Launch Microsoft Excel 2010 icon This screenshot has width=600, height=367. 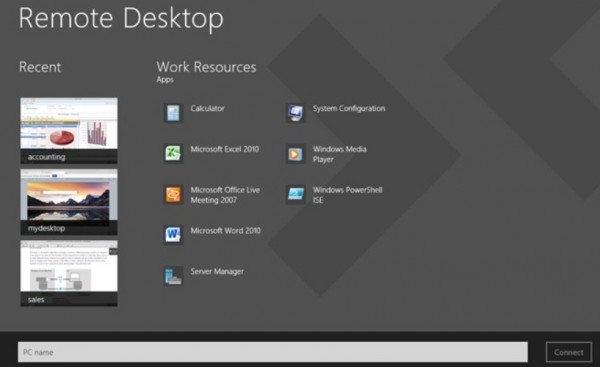[x=173, y=154]
